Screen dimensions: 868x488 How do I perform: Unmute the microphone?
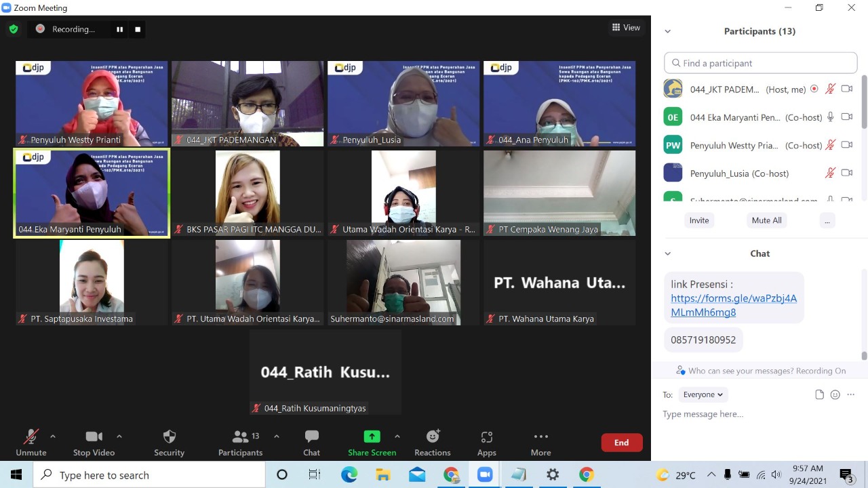coord(31,442)
